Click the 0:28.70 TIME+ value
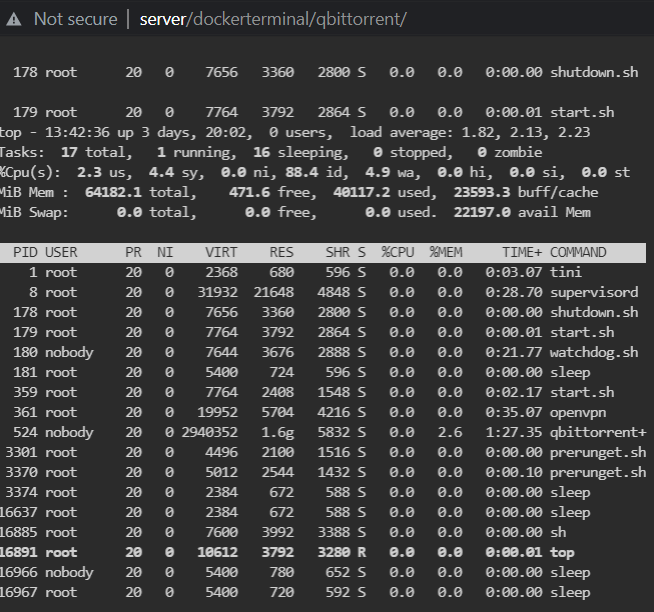This screenshot has height=612, width=654. 514,292
